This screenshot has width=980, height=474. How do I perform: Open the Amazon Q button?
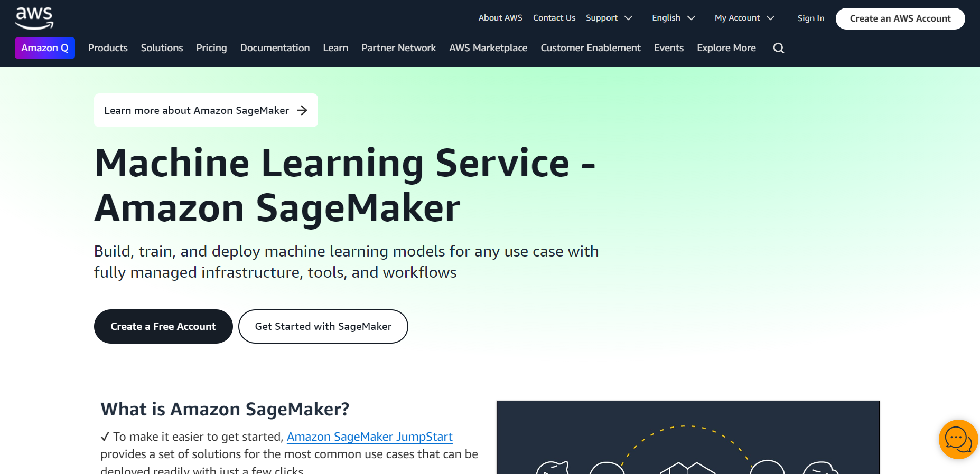coord(45,48)
